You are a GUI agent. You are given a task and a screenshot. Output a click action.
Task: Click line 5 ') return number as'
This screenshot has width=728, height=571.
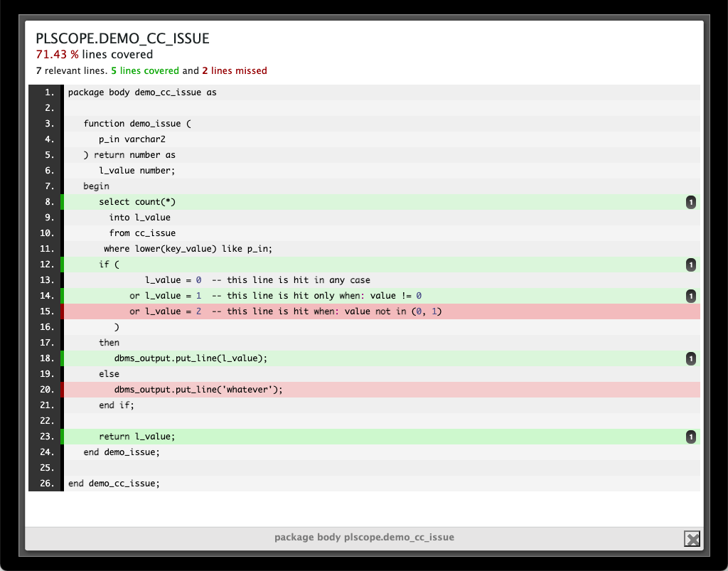point(129,154)
